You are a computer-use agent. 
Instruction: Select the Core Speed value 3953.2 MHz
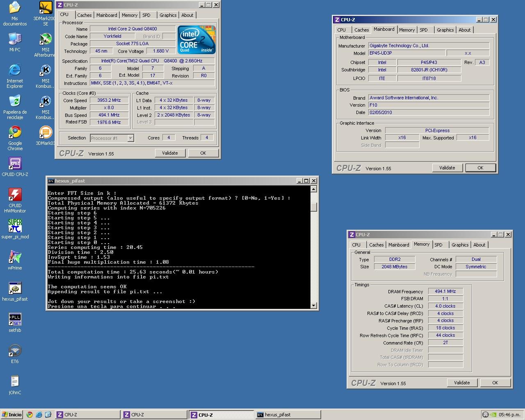pos(109,100)
